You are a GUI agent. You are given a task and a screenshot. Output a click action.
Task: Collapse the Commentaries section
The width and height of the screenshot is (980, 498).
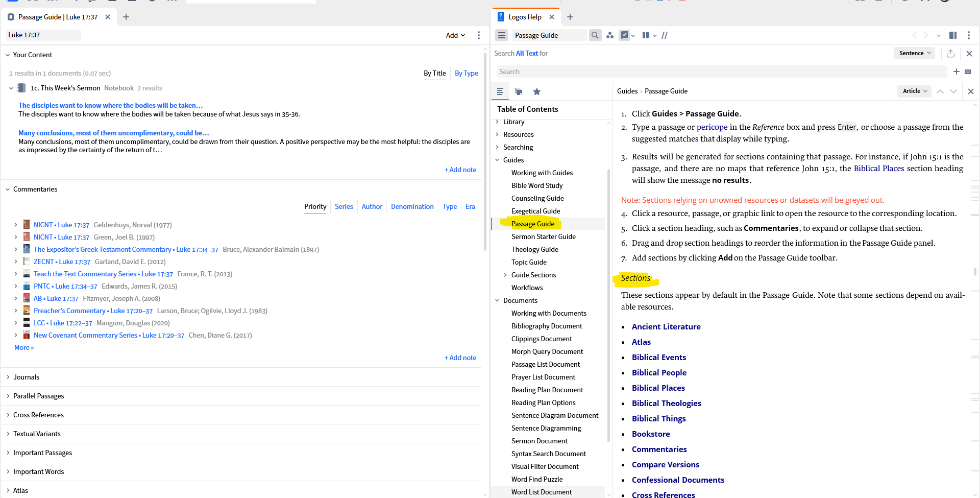click(x=8, y=189)
